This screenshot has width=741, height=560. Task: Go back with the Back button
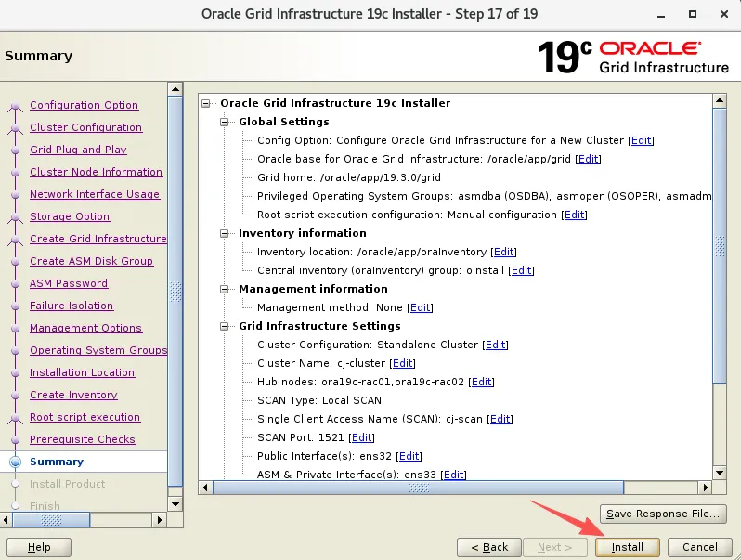tap(489, 547)
